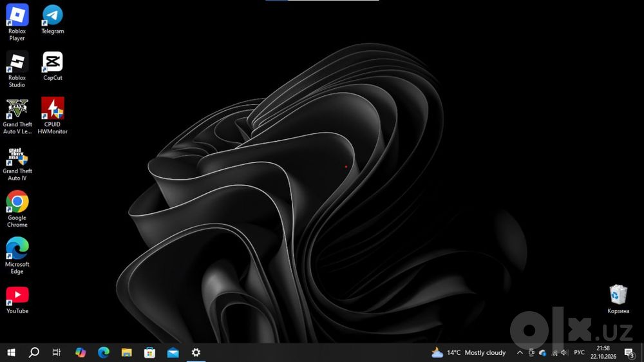Click the Meet Now tray icon
644x362 pixels.
coord(531,352)
